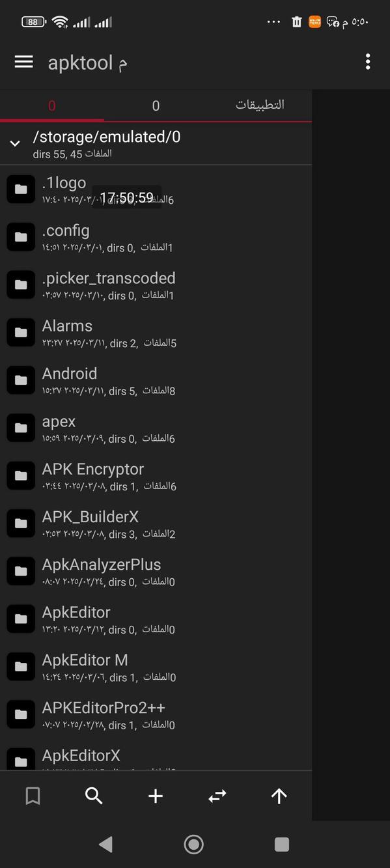The width and height of the screenshot is (390, 868).
Task: Switch to the التطبيقات tab
Action: pos(260,105)
